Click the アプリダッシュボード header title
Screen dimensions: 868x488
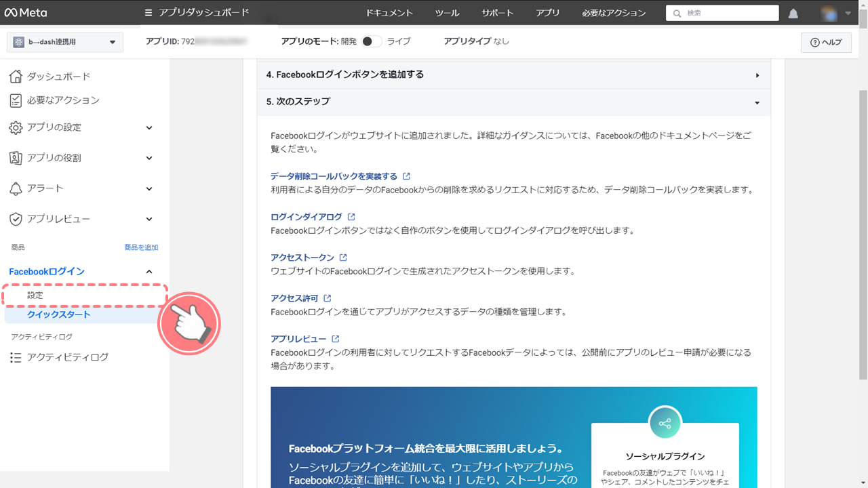(x=204, y=13)
